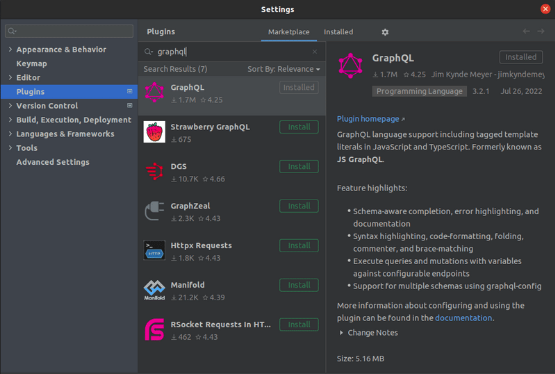Click the DGS plugin icon
This screenshot has height=374, width=555.
[154, 171]
